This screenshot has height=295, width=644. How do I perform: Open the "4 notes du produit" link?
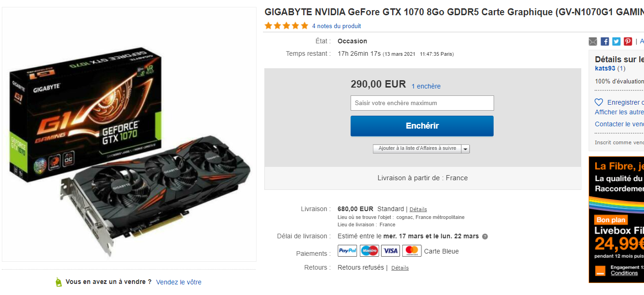tap(336, 26)
